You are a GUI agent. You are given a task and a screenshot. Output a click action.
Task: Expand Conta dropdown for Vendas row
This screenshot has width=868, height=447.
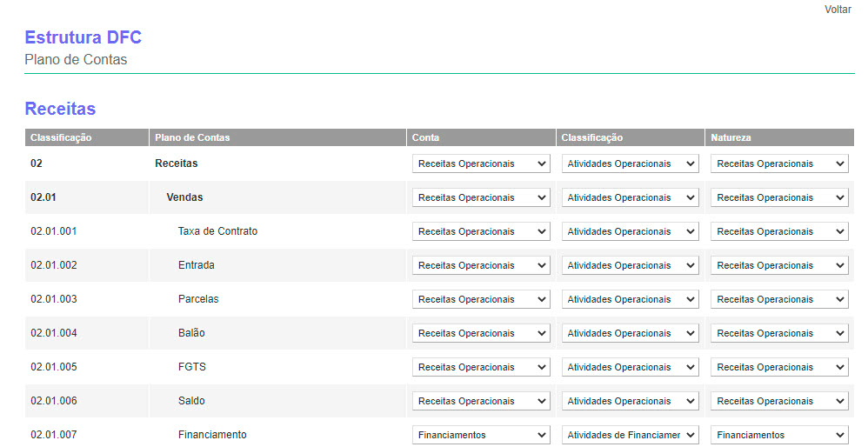[481, 197]
